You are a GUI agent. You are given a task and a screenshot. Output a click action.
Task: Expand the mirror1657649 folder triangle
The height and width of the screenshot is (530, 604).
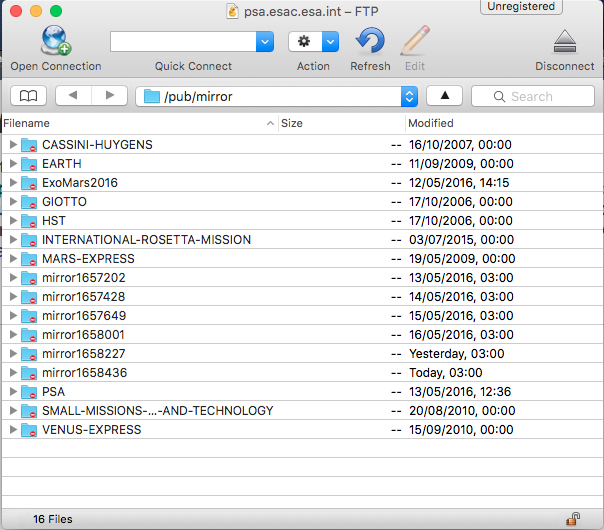(x=13, y=315)
